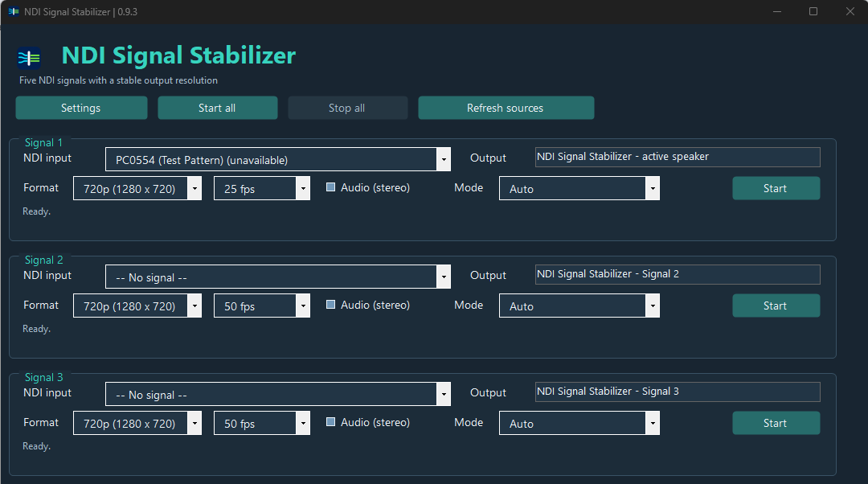Click the NDI Signal Stabilizer logo icon
The width and height of the screenshot is (868, 484).
tap(29, 58)
